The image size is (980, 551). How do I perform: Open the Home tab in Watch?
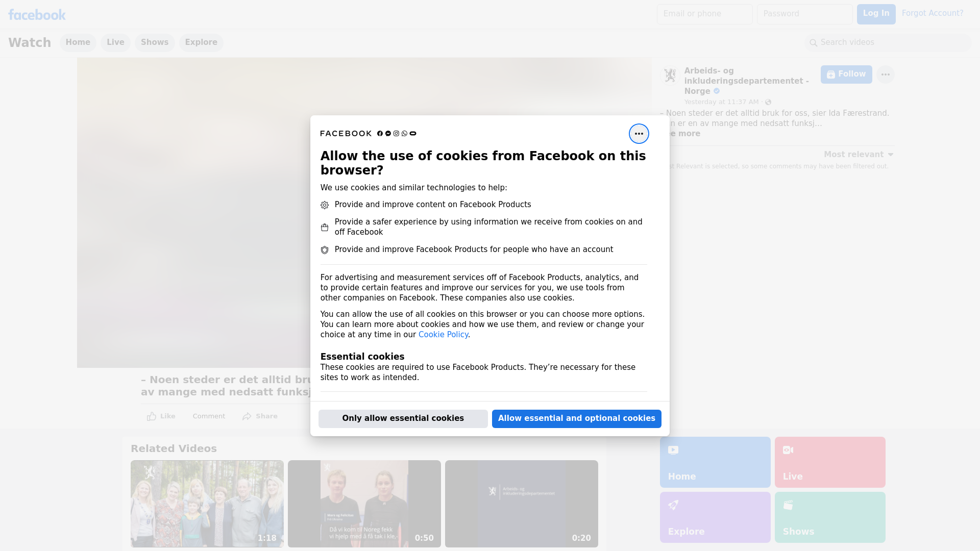[78, 43]
